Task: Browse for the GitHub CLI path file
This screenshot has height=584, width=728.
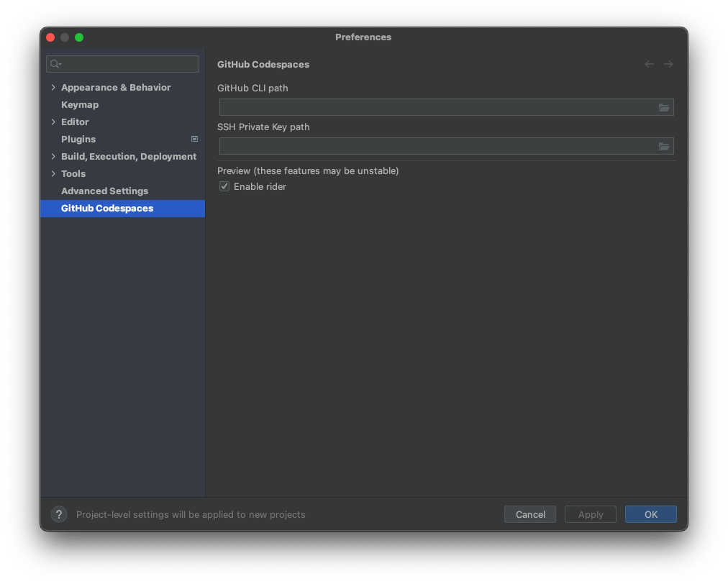Action: point(664,106)
